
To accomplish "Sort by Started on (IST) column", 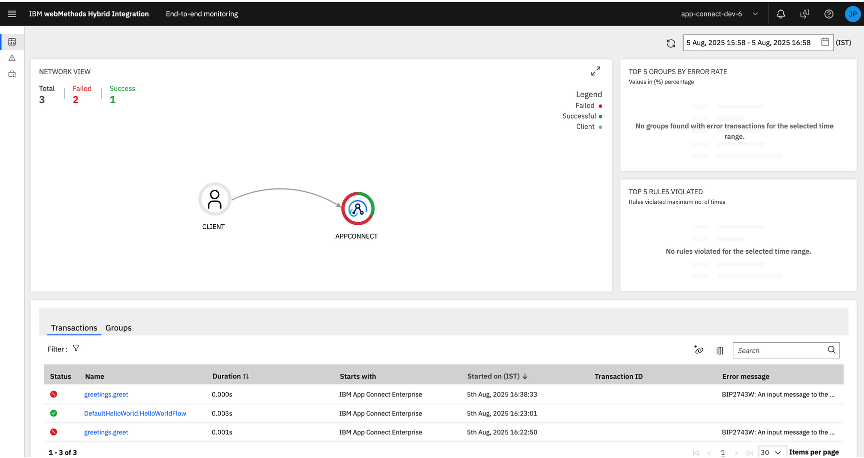I will (497, 376).
